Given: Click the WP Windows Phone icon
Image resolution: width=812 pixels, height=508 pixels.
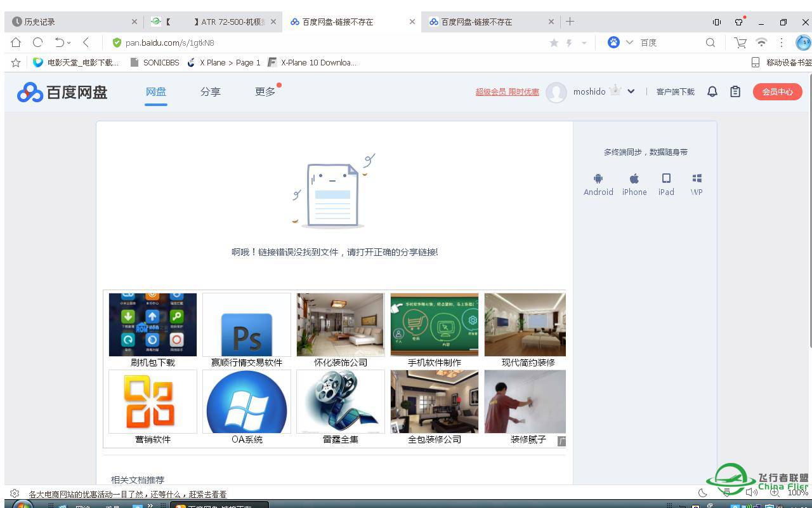Looking at the screenshot, I should (x=697, y=178).
